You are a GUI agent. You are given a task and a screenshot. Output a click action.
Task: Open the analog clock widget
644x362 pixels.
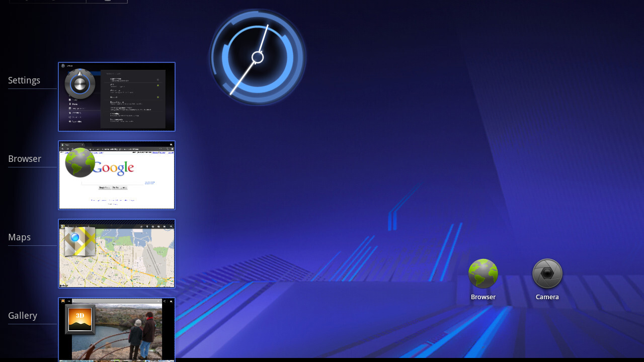click(x=258, y=58)
